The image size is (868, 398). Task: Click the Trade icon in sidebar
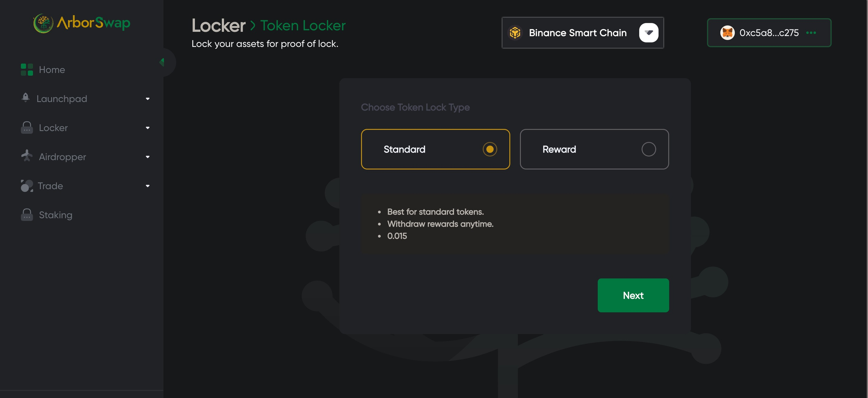27,185
